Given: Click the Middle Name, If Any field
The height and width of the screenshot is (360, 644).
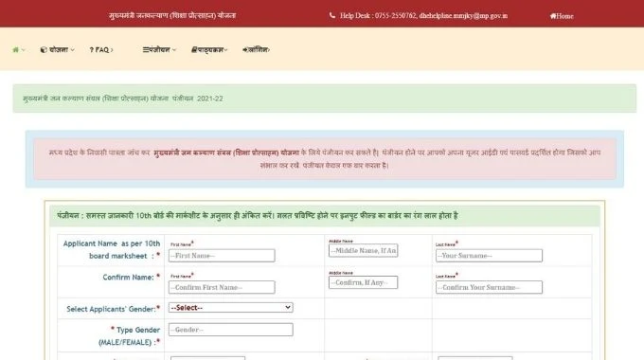Looking at the screenshot, I should pyautogui.click(x=363, y=251).
